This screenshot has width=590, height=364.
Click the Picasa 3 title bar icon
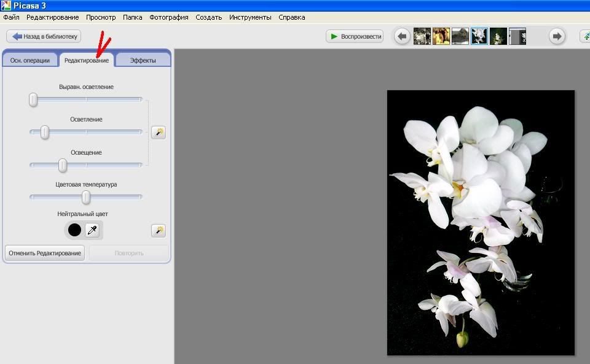(6, 6)
